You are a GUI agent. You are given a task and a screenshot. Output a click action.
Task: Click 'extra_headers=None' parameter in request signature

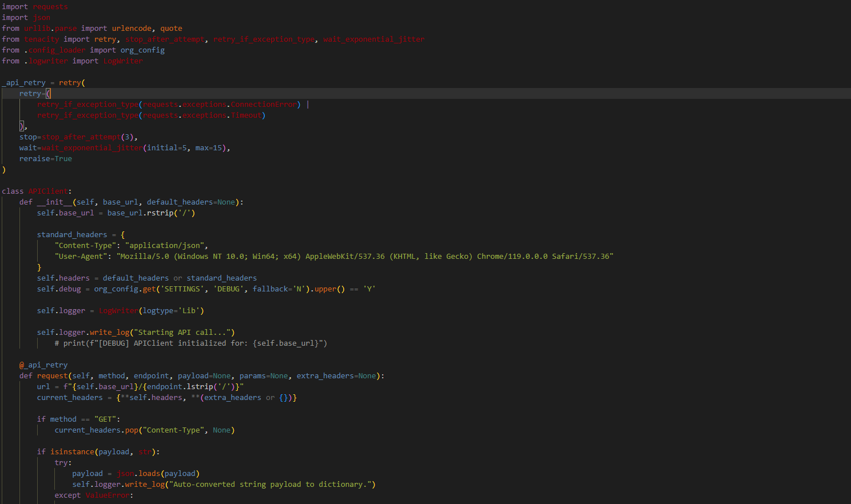point(336,376)
